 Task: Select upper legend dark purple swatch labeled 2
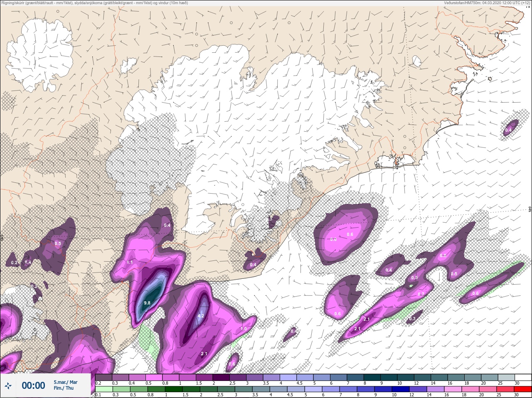222,377
